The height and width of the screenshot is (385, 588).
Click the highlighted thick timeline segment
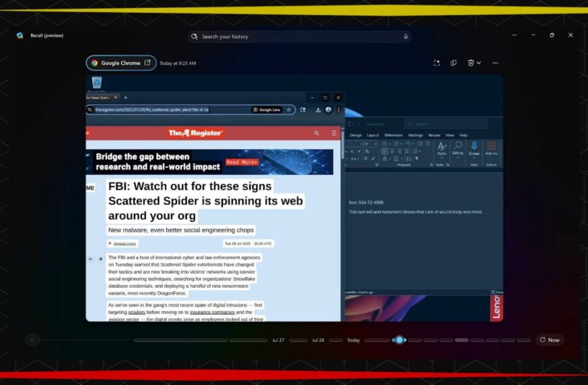click(462, 340)
